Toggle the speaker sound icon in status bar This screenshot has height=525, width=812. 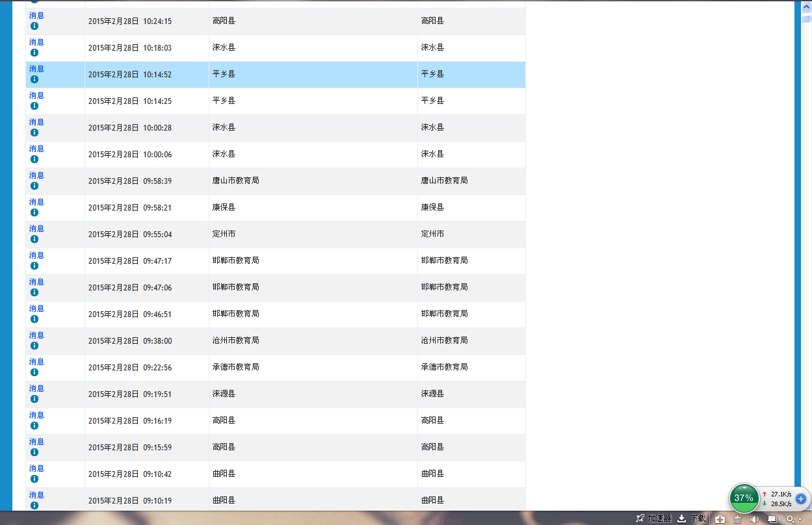(x=754, y=519)
